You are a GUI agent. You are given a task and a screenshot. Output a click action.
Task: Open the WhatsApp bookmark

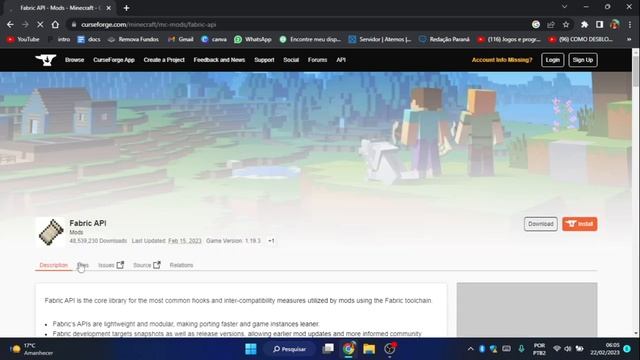253,39
